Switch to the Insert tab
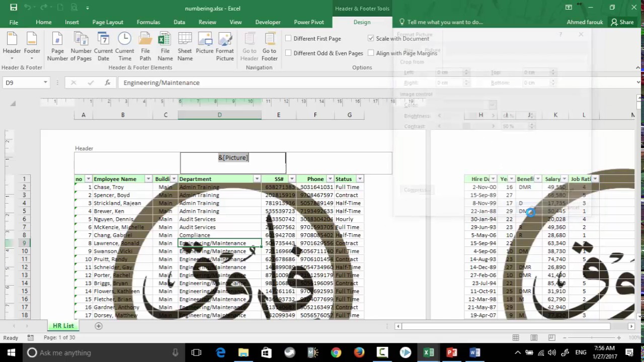644x362 pixels. tap(71, 22)
